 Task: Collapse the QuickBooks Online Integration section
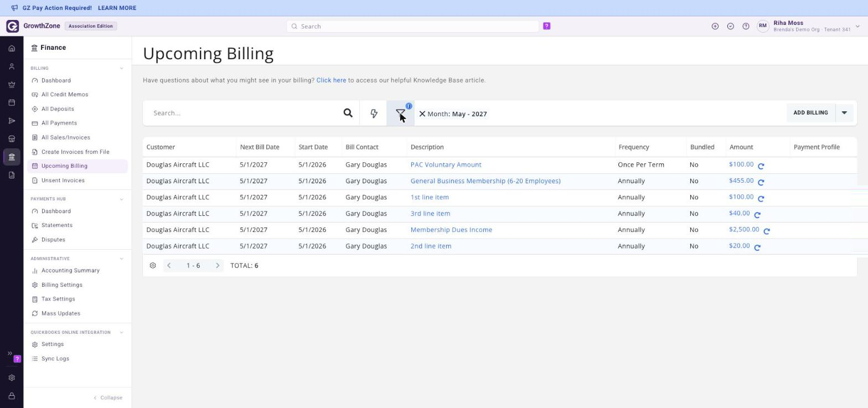(121, 333)
